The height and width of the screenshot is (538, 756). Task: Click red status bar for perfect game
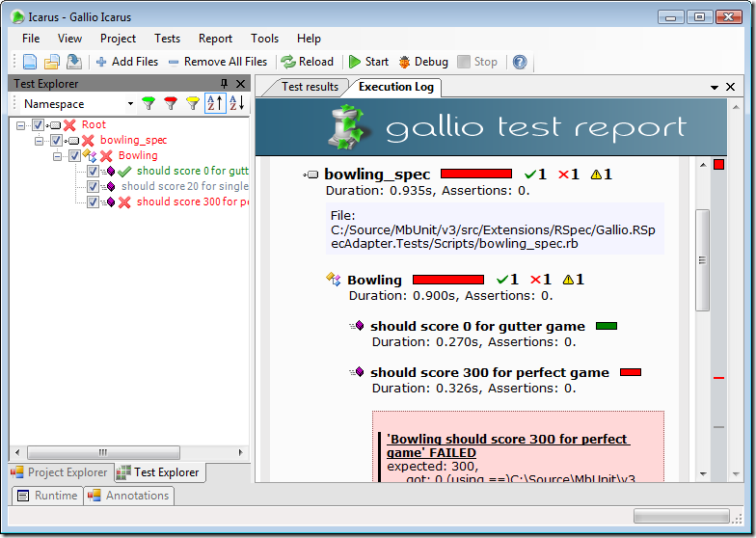click(631, 372)
